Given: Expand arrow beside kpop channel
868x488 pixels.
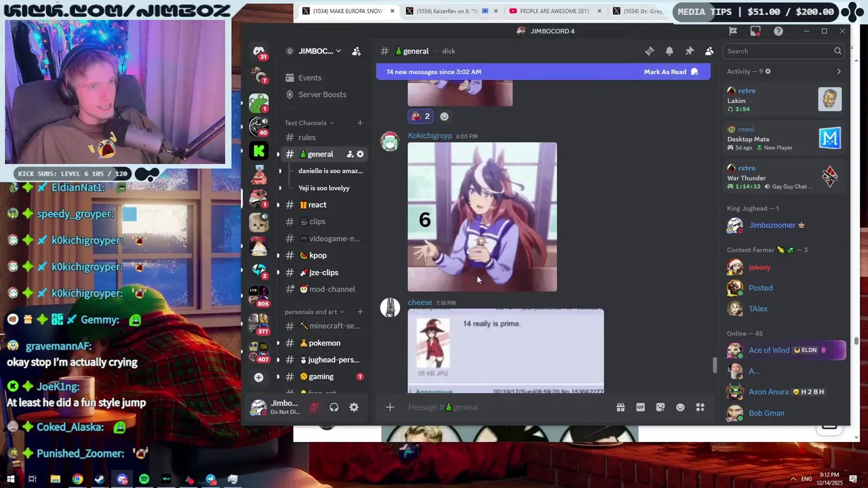Looking at the screenshot, I should click(x=278, y=256).
